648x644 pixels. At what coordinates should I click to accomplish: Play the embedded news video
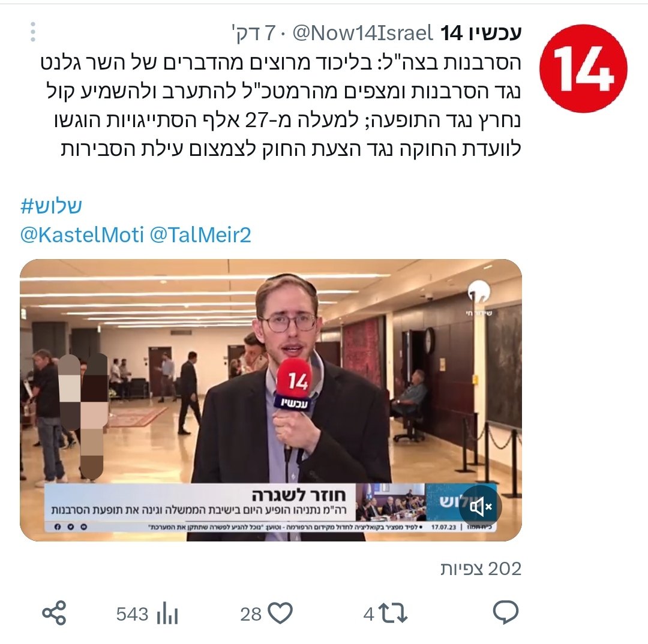(x=271, y=400)
